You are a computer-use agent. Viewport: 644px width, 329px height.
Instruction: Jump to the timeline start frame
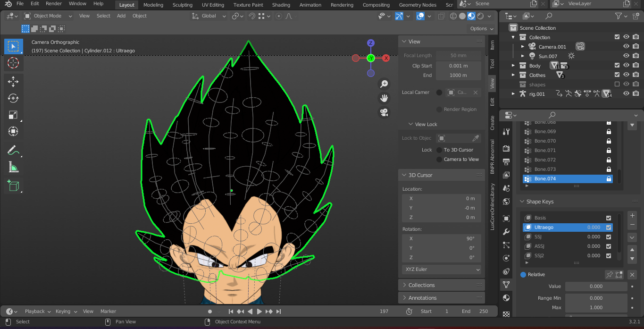231,312
